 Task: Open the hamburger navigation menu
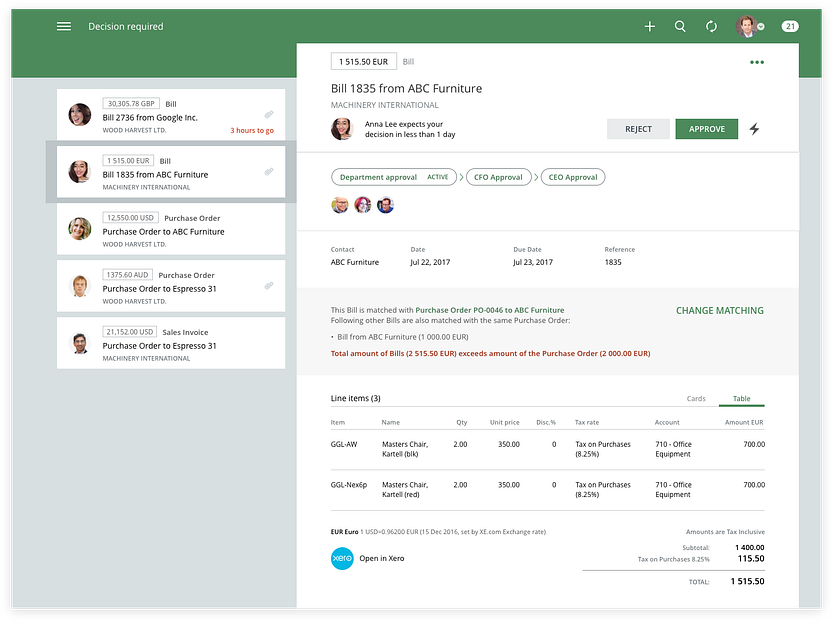[64, 26]
